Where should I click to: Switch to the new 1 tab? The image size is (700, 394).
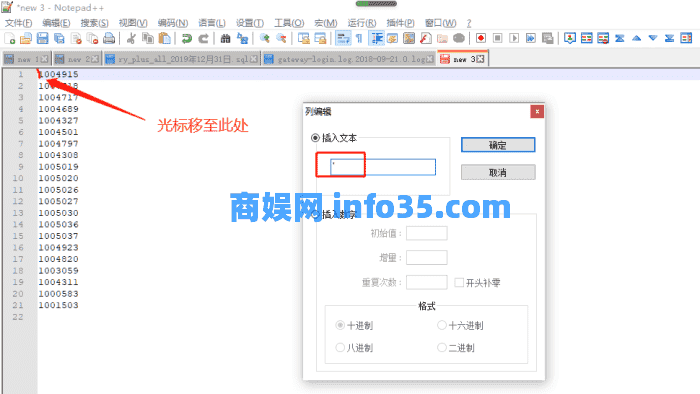[x=26, y=59]
